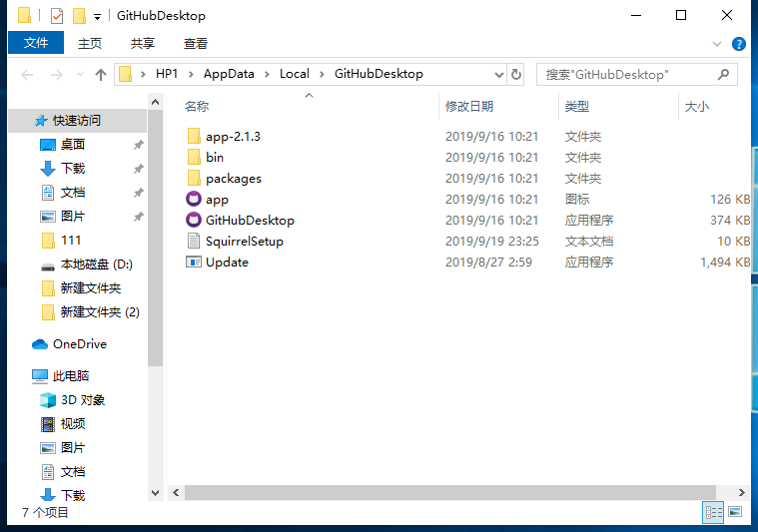Open 桌面 in quick access
This screenshot has height=532, width=758.
(73, 145)
